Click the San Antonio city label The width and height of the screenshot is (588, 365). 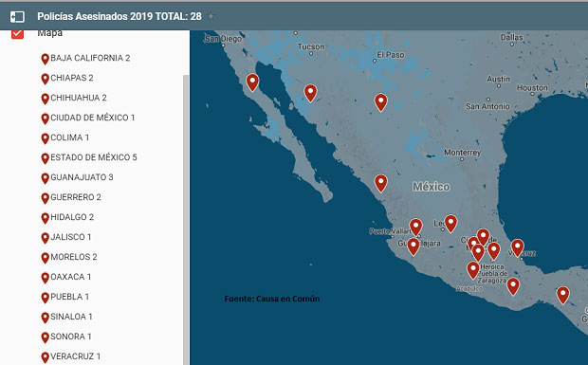coord(487,106)
